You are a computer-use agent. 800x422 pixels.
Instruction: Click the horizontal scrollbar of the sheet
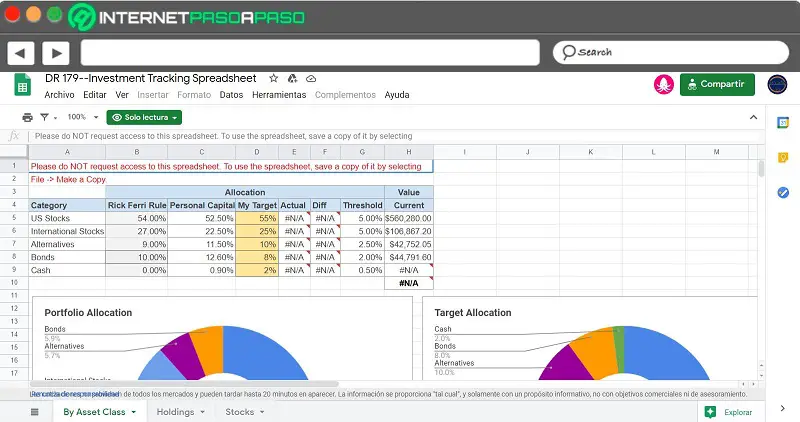coord(184,384)
